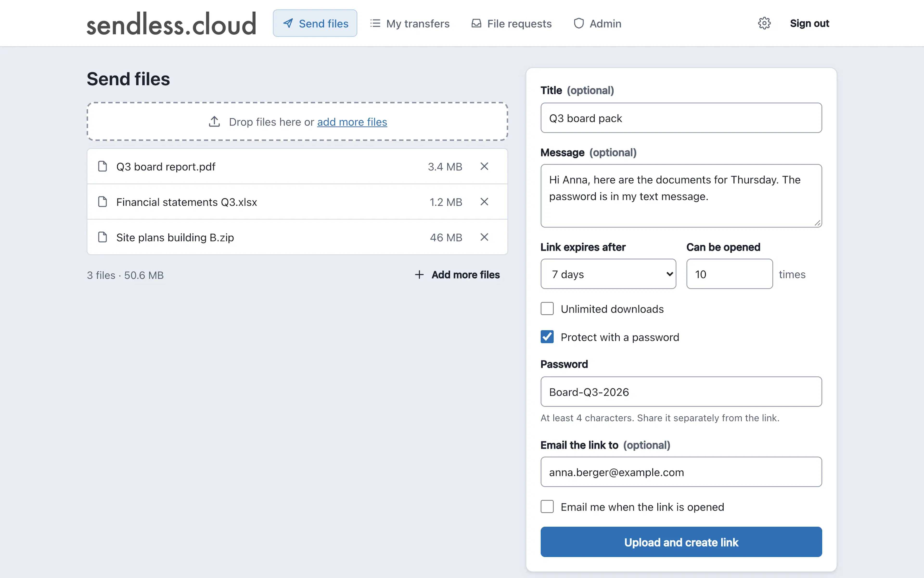
Task: Remove Financial statements Q3.xlsx from the list
Action: click(484, 202)
